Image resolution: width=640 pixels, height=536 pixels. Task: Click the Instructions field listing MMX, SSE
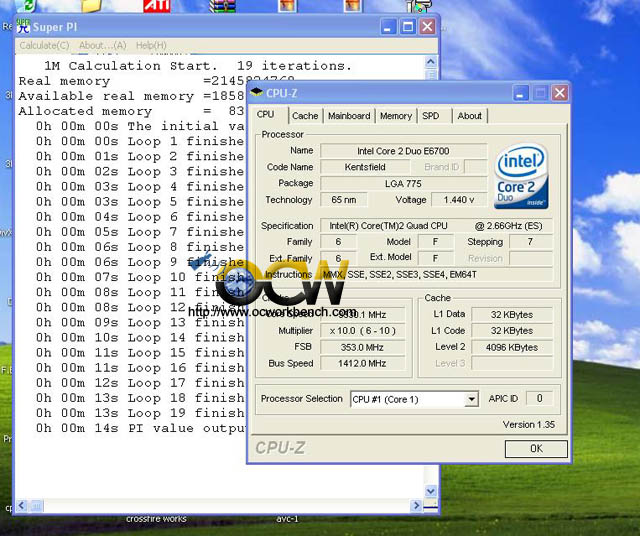(436, 275)
